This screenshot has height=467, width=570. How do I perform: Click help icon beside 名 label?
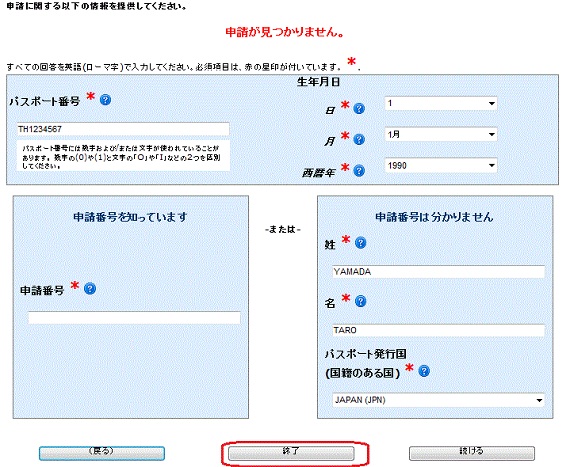click(360, 301)
